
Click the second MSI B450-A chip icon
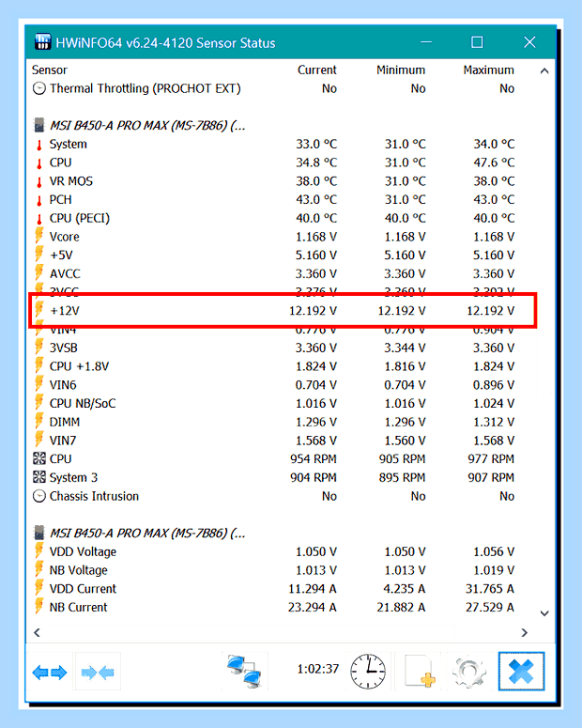[39, 533]
